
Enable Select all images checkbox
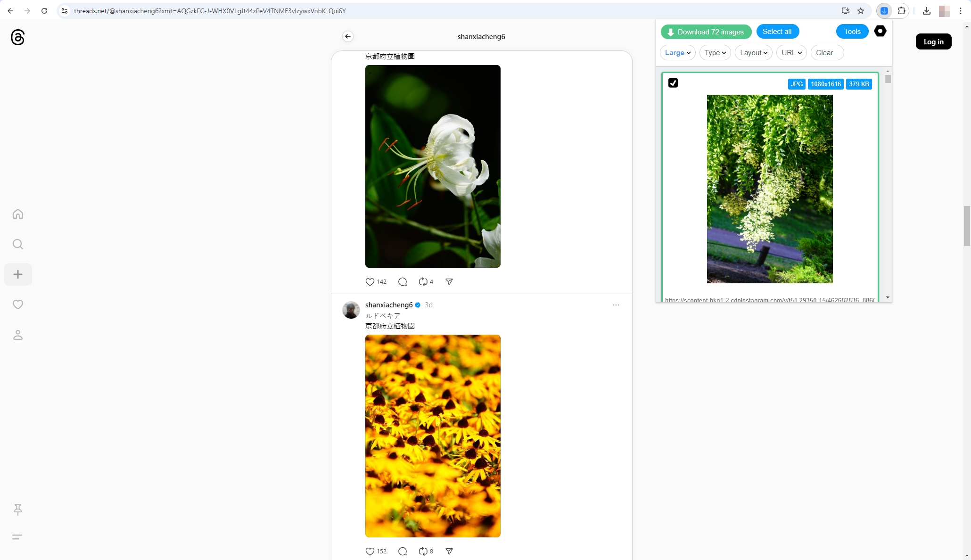[x=778, y=31]
